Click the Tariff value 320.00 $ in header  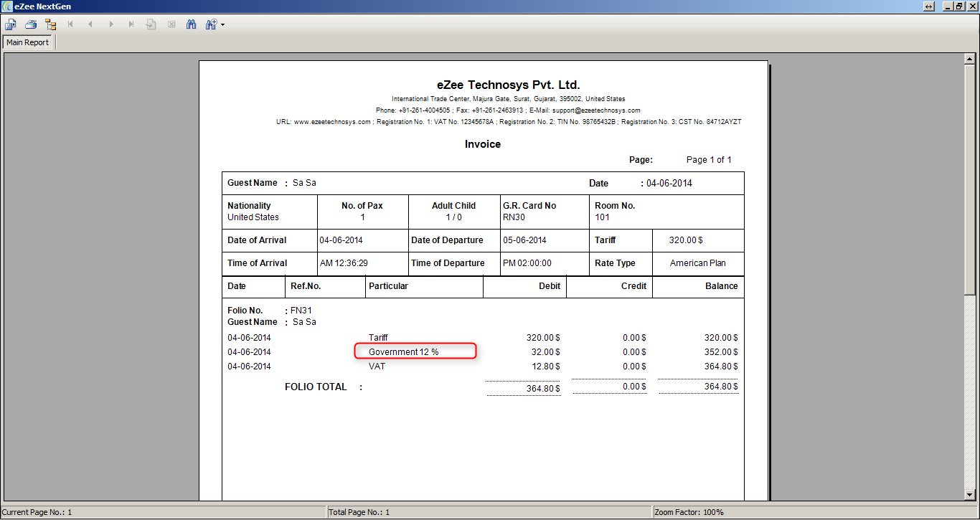[x=686, y=240]
